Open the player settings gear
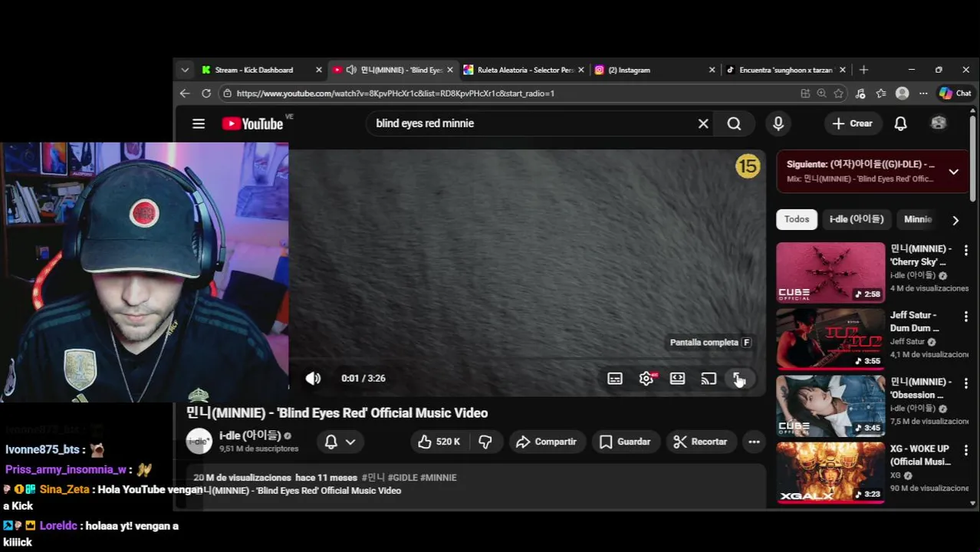 646,378
